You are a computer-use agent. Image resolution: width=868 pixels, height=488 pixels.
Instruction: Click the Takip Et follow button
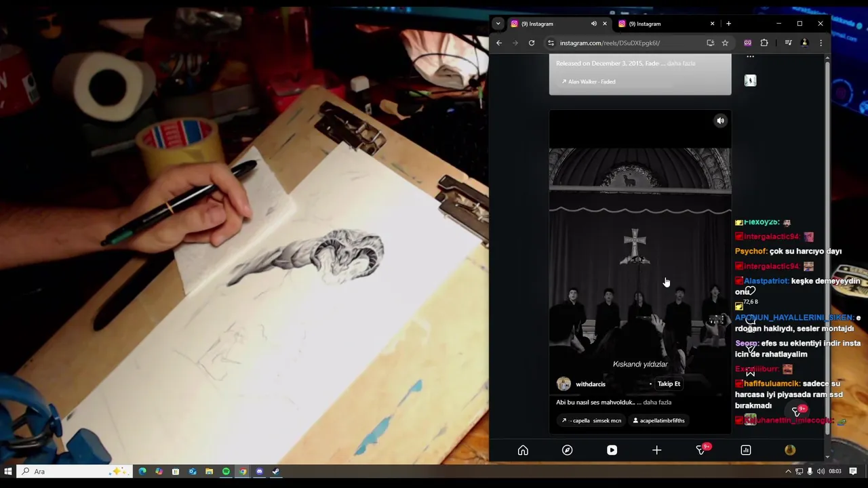pos(669,384)
